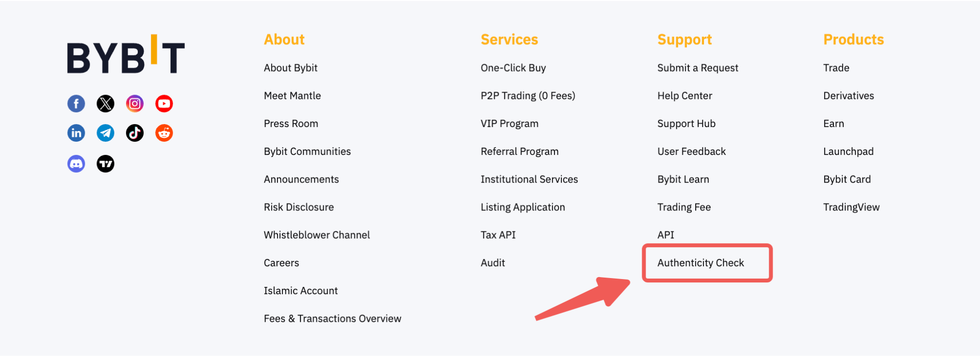Open the Whistleblower Channel link
980x358 pixels.
tap(317, 235)
